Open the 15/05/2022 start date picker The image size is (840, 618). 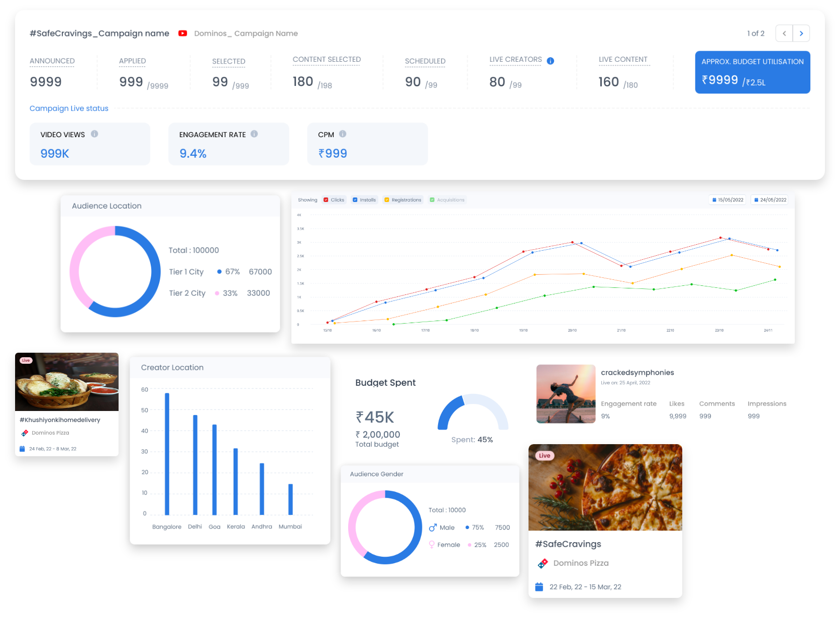click(728, 200)
